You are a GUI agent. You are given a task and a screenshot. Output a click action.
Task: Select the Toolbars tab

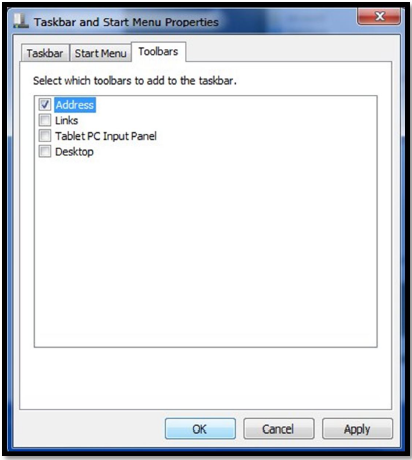(x=158, y=52)
